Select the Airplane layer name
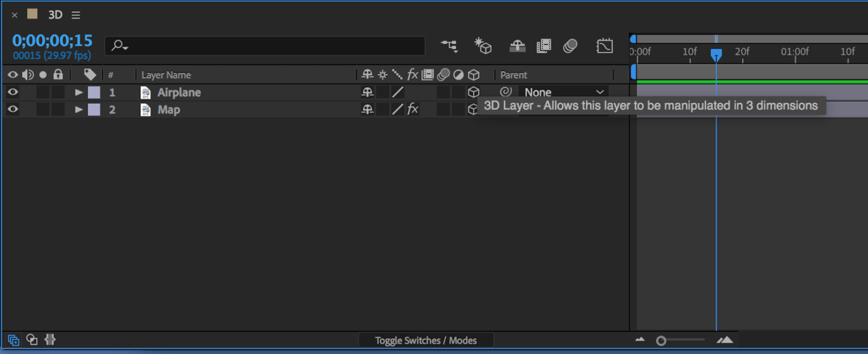Image resolution: width=868 pixels, height=354 pixels. click(179, 92)
